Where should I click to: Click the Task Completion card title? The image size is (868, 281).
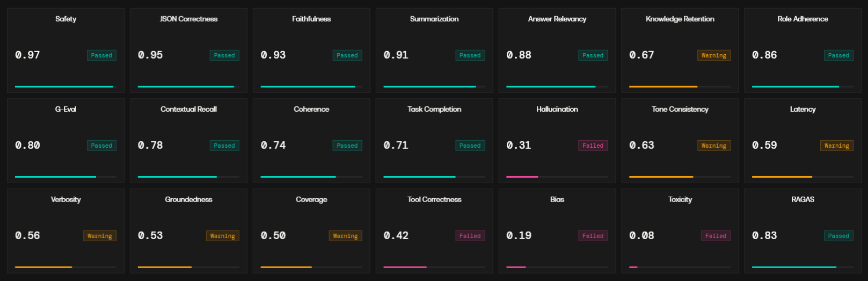pos(434,109)
